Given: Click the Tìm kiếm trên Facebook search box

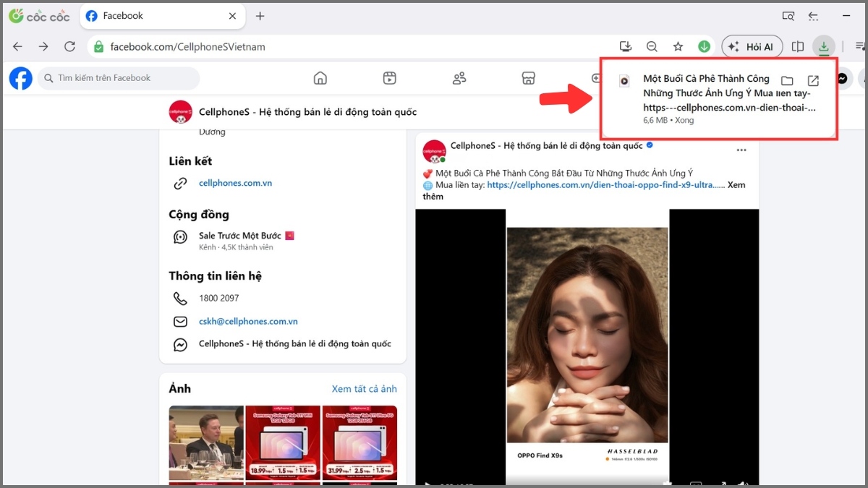Looking at the screenshot, I should click(x=119, y=78).
